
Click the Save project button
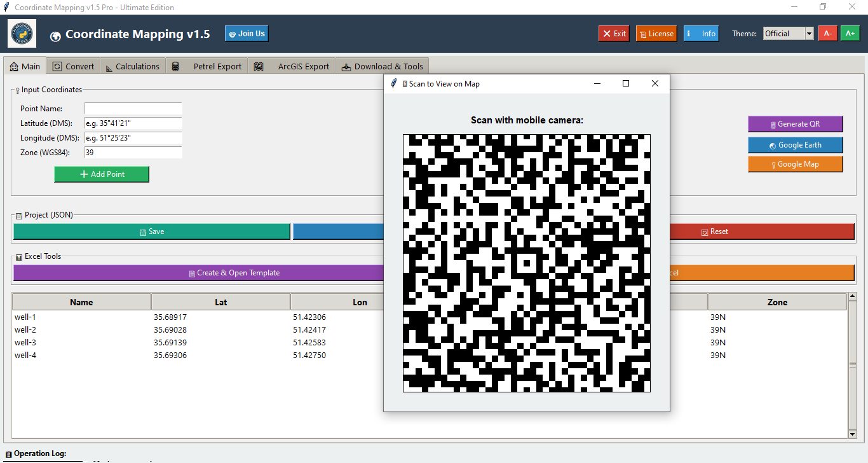(x=152, y=231)
